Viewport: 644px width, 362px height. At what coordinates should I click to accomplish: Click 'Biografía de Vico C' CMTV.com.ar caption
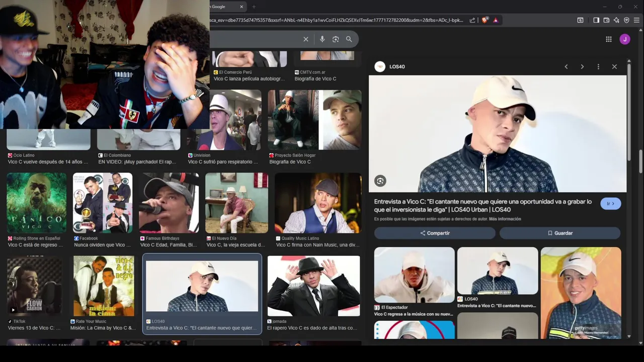click(x=315, y=79)
